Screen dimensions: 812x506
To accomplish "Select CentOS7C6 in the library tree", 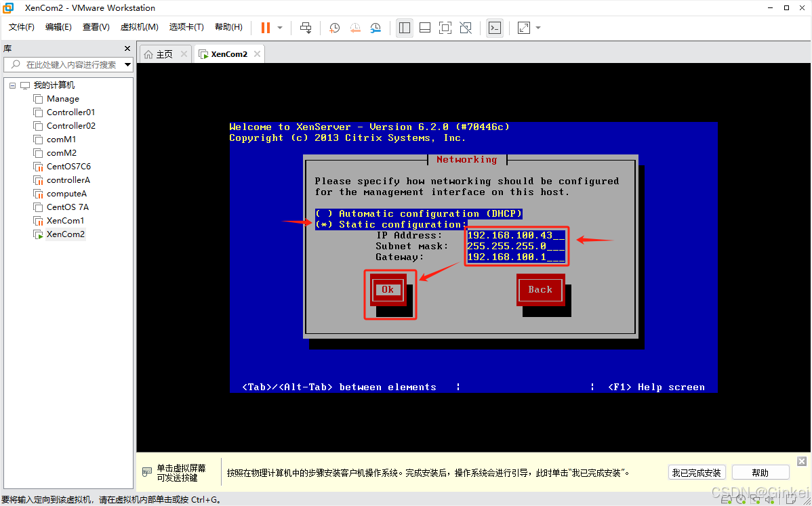I will [68, 166].
